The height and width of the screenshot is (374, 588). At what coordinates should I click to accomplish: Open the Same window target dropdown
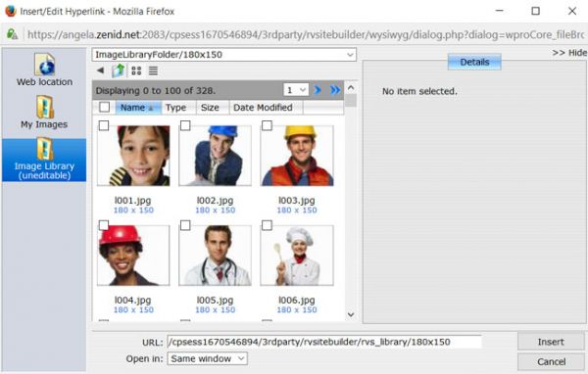(207, 358)
